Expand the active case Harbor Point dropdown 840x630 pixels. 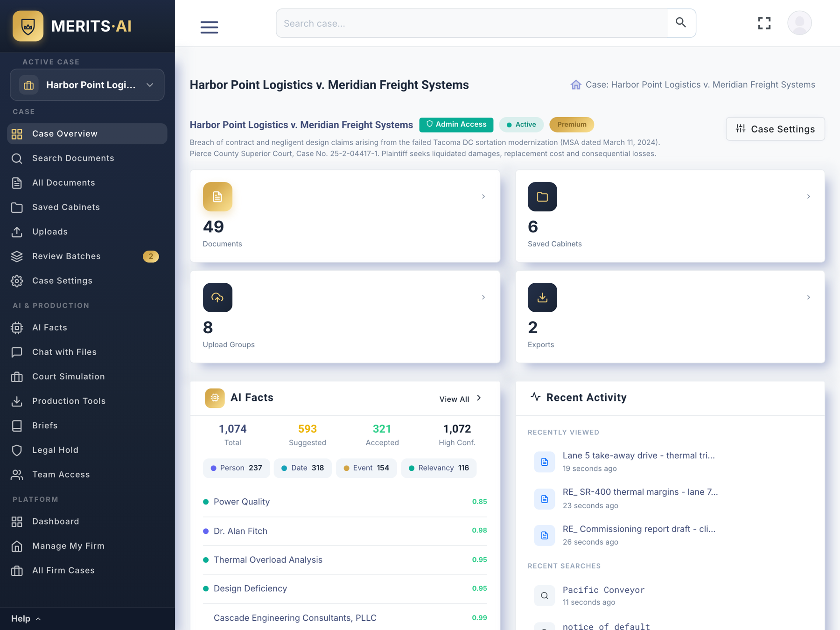(87, 85)
